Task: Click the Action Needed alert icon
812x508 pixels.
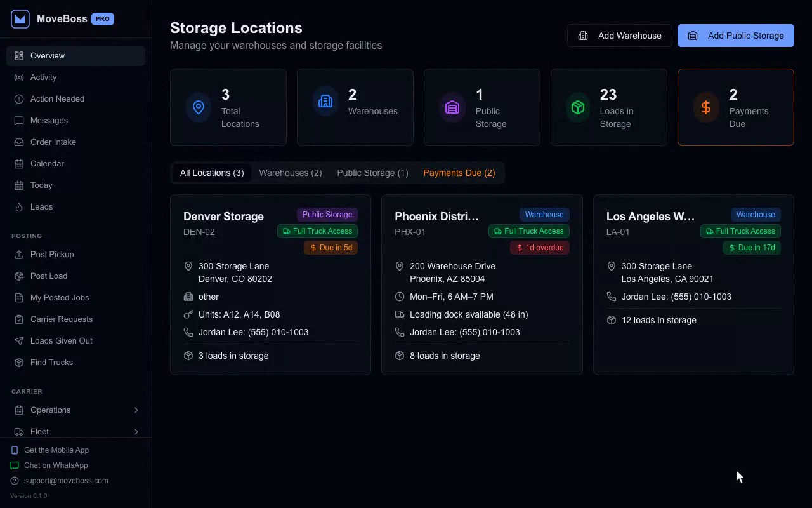Action: click(19, 99)
